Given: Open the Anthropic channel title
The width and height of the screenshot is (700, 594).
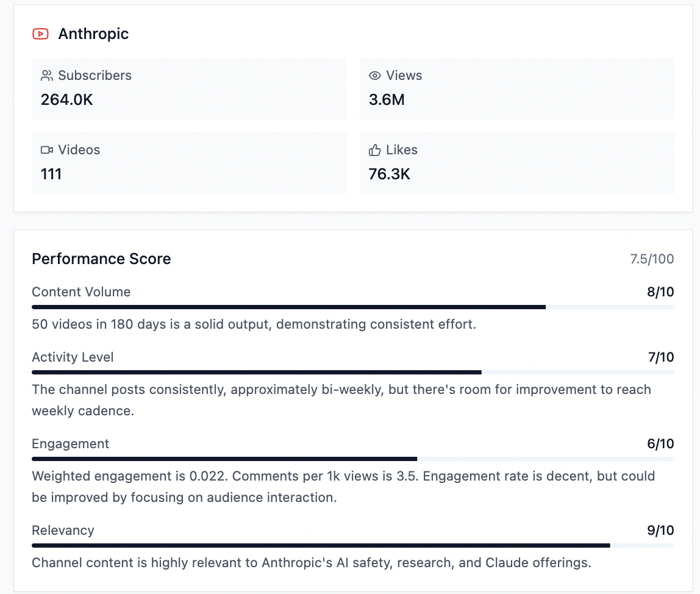Looking at the screenshot, I should [93, 34].
